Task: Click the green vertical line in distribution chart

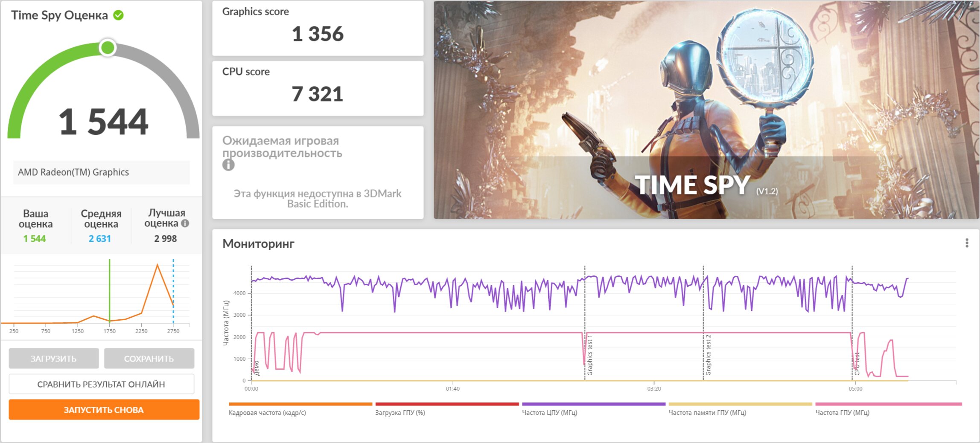Action: [x=110, y=291]
